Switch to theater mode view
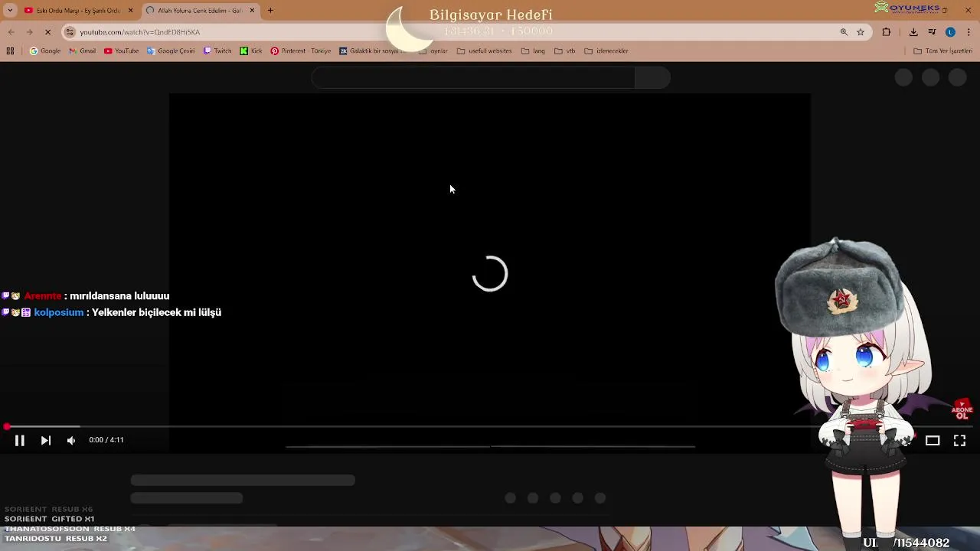Image resolution: width=980 pixels, height=551 pixels. [933, 440]
